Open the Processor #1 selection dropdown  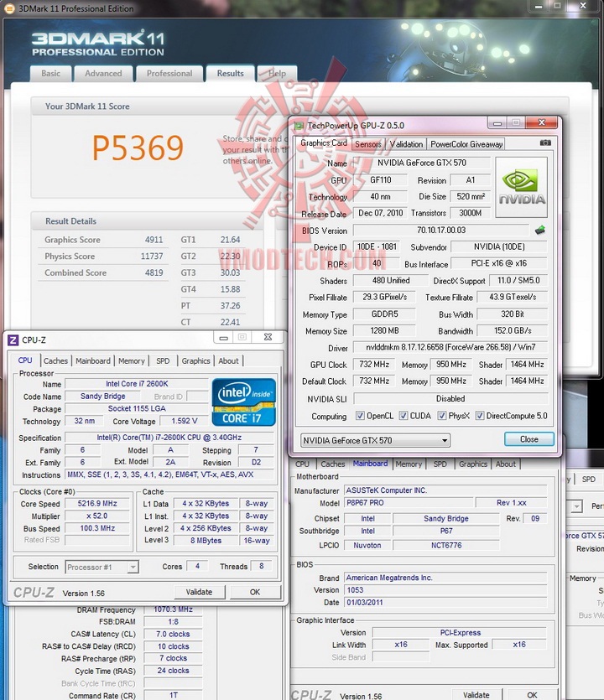pyautogui.click(x=102, y=567)
